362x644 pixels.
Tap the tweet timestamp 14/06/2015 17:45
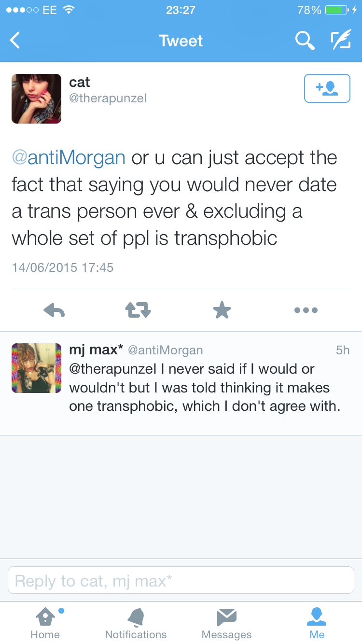click(x=63, y=267)
